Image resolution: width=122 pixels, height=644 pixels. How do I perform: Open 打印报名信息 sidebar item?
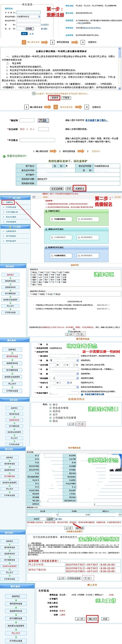tap(11, 207)
